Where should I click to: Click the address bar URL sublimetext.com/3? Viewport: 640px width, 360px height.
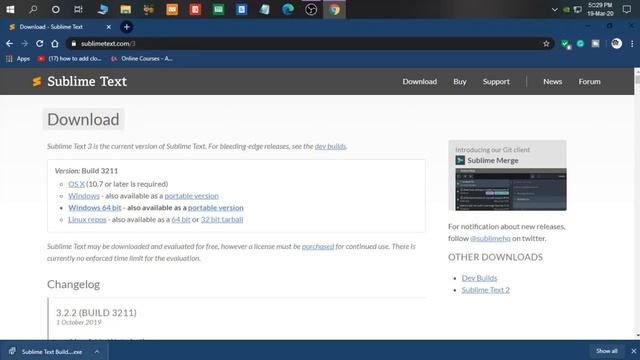(x=108, y=44)
